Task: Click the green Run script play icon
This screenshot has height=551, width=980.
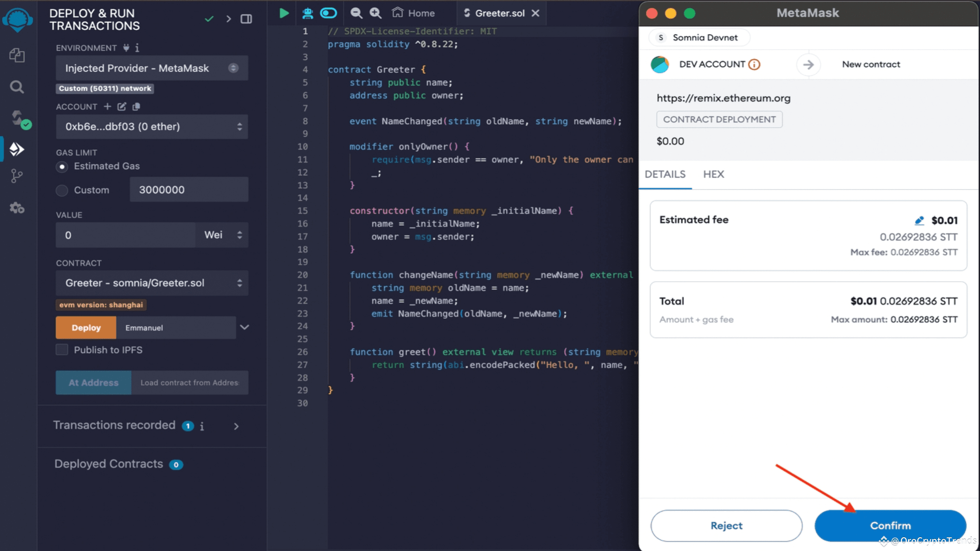Action: tap(284, 13)
